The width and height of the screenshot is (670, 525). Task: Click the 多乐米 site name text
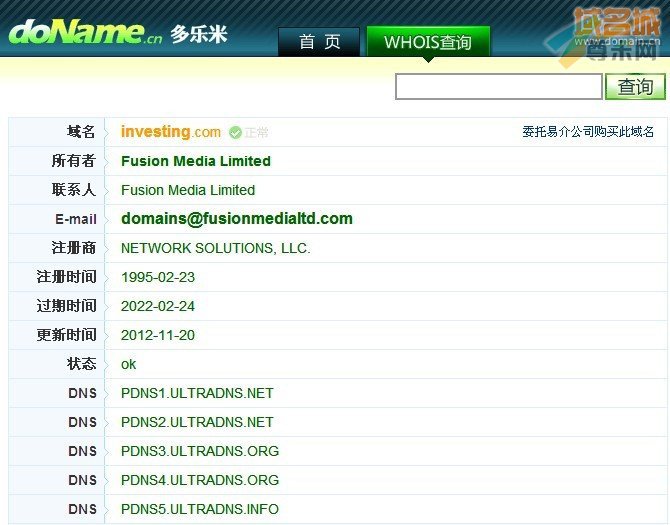pos(199,34)
